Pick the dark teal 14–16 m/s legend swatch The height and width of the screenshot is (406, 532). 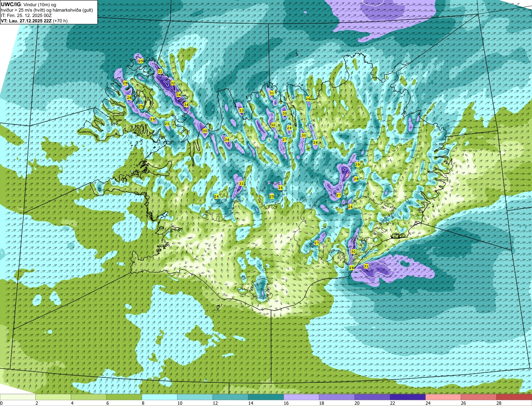[x=266, y=397]
